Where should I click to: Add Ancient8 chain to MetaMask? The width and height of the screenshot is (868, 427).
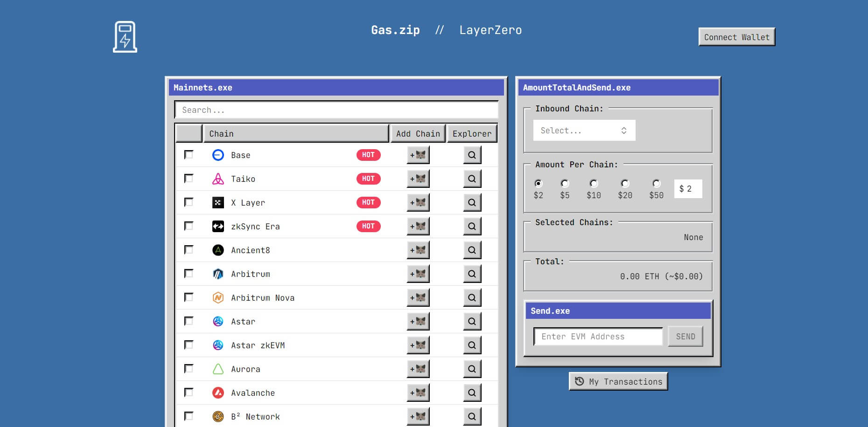point(418,250)
